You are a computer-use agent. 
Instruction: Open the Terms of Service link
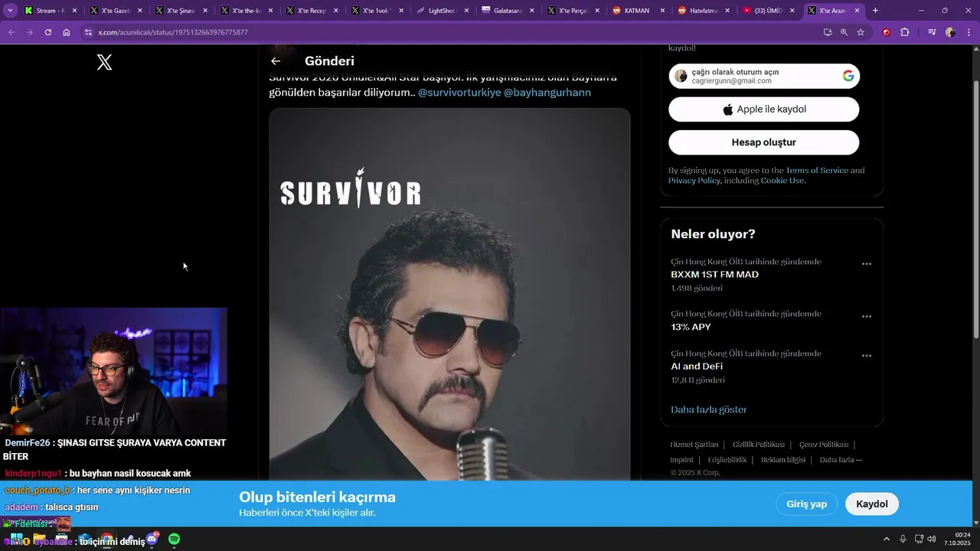coord(817,171)
